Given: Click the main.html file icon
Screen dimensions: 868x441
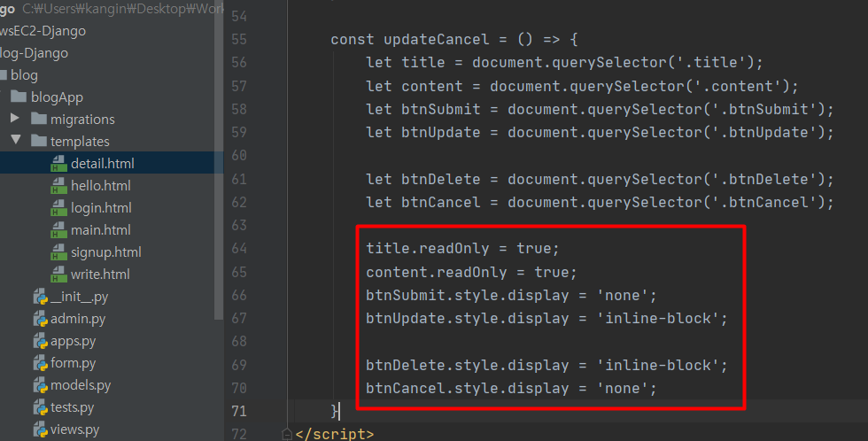Looking at the screenshot, I should pyautogui.click(x=58, y=229).
